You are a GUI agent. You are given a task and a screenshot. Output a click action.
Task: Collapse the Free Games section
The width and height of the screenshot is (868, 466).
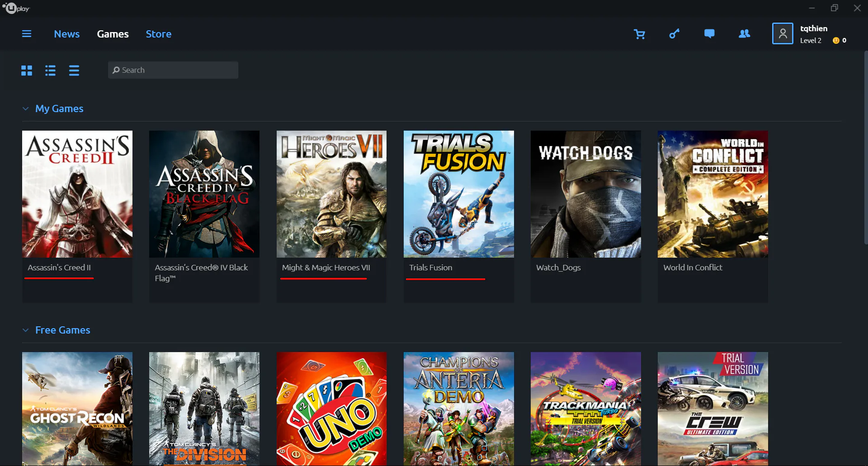point(26,330)
